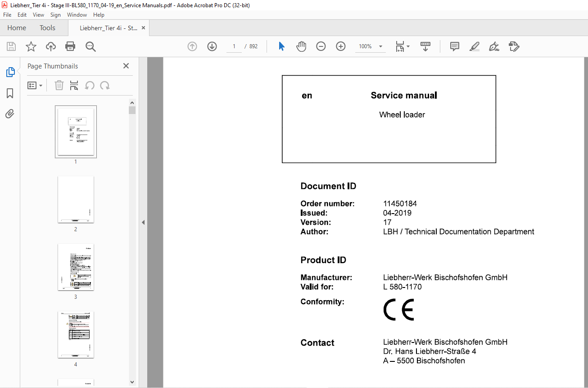Click the 'Contact' heading
Viewport: 588px width, 388px height.
pos(317,343)
